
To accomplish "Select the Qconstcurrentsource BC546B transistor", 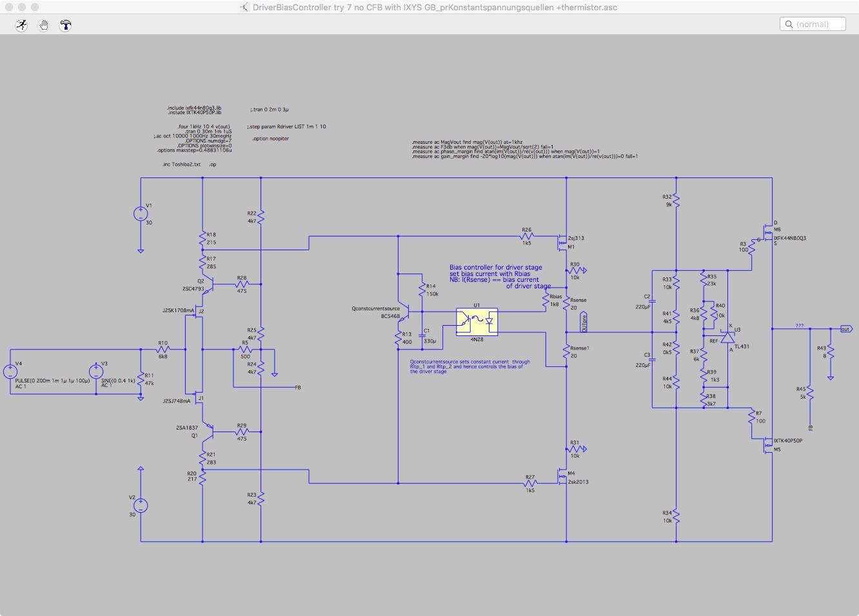I will (x=405, y=313).
